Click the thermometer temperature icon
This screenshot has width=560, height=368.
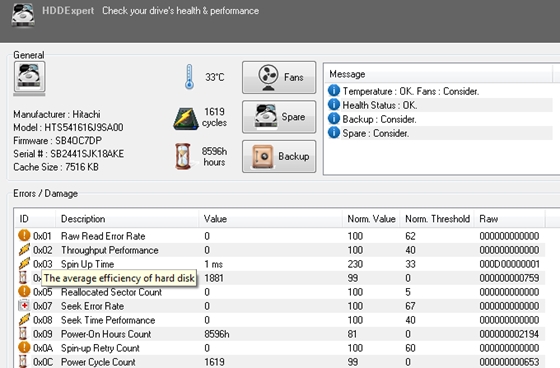point(189,77)
